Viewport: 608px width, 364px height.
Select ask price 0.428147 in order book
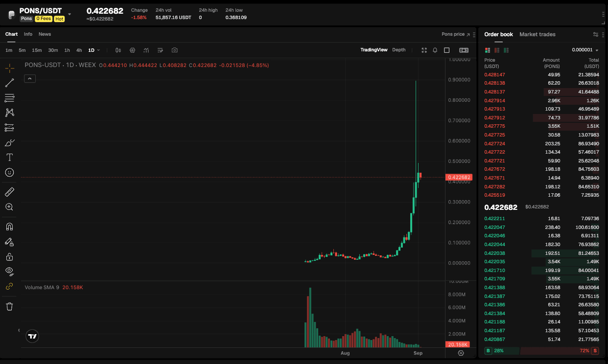pos(494,74)
